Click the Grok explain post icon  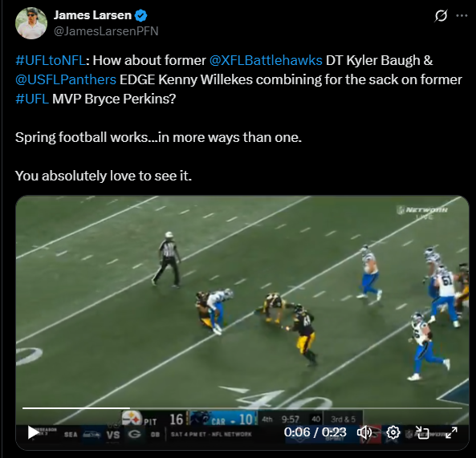[x=441, y=16]
